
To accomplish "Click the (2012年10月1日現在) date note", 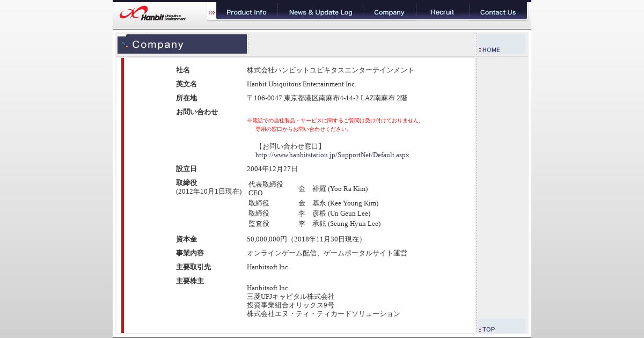I will [x=209, y=192].
